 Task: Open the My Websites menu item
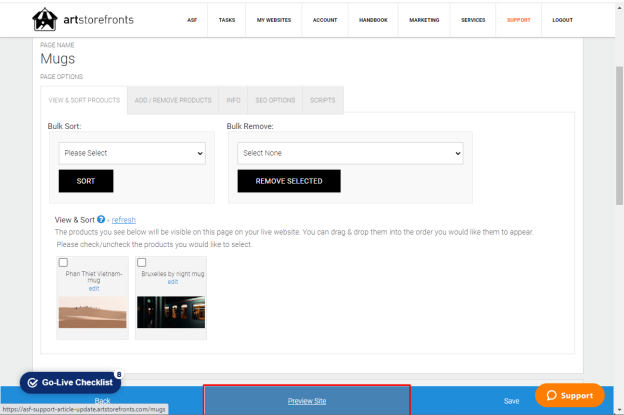(274, 20)
